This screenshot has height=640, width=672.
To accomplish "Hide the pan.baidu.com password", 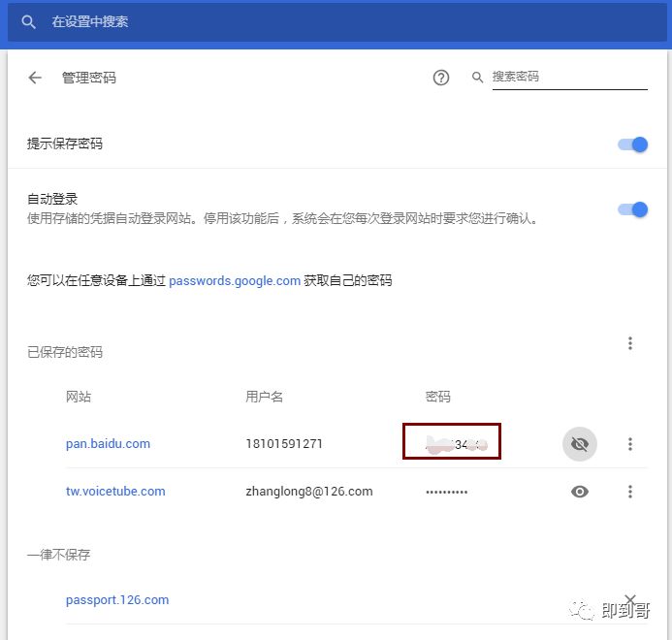I will click(580, 444).
